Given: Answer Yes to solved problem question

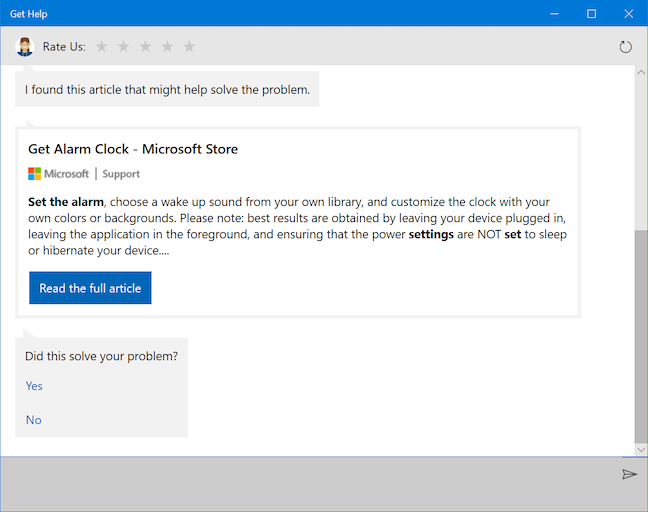Looking at the screenshot, I should pyautogui.click(x=34, y=386).
